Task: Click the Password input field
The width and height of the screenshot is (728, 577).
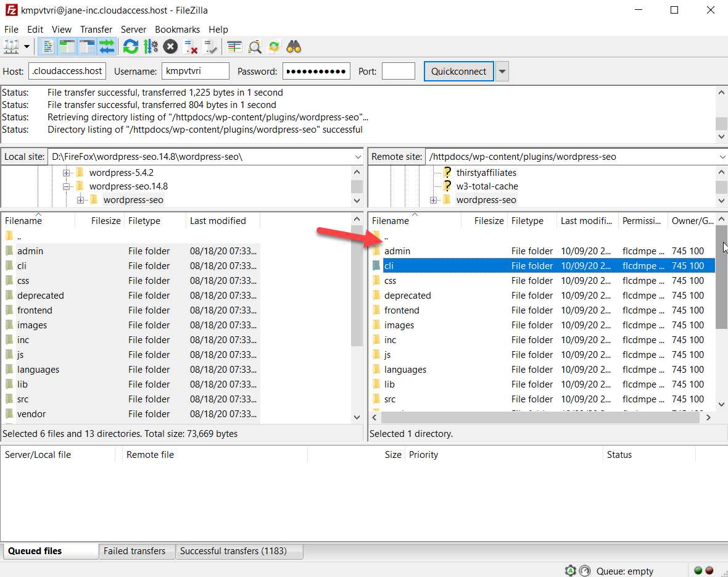Action: point(316,71)
